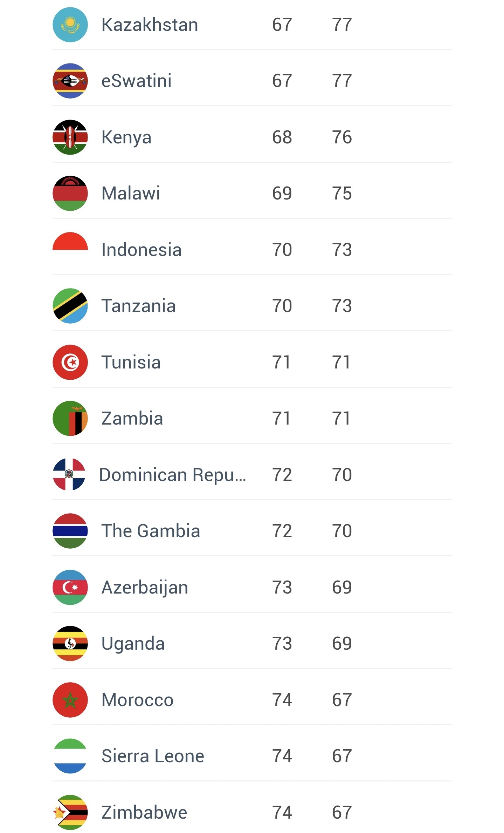Tap the Morocco flag icon
Screen dimensions: 504x833
coord(70,700)
